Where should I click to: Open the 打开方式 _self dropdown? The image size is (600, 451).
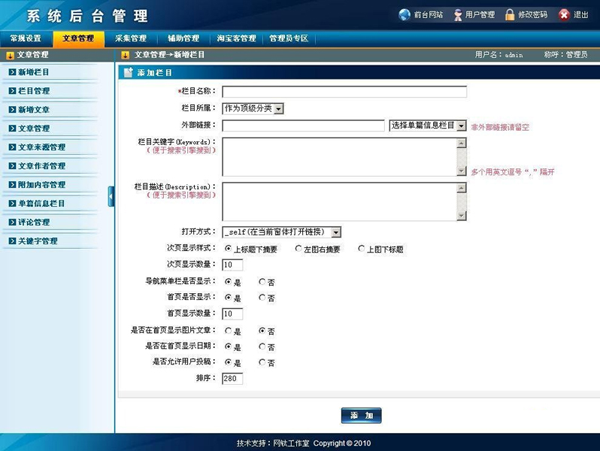337,231
